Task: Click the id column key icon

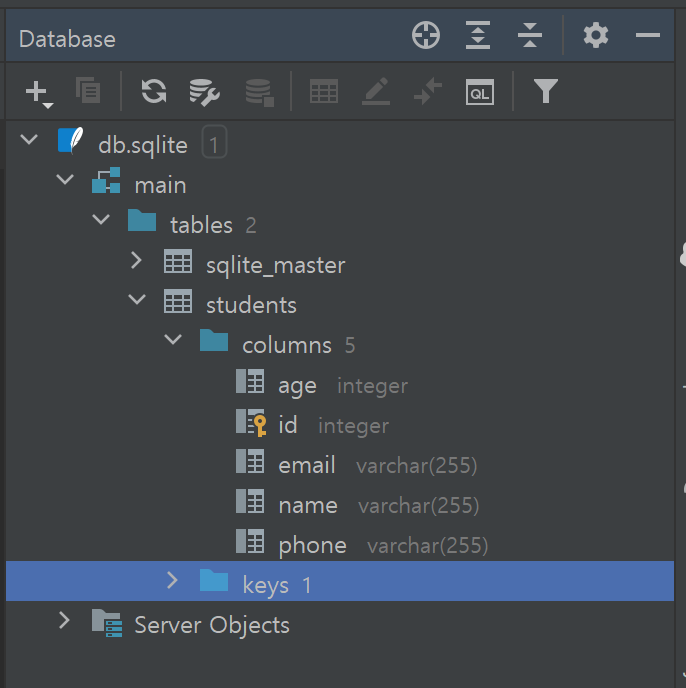Action: coord(251,423)
